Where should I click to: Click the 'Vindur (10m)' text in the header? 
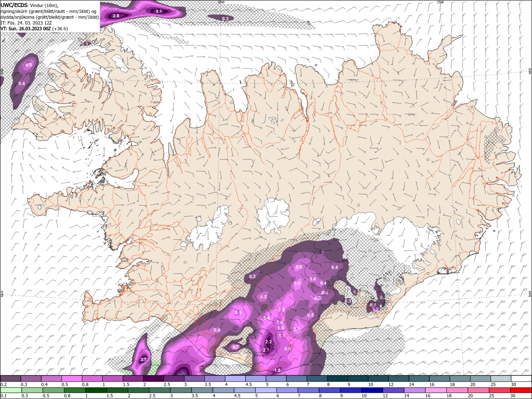pyautogui.click(x=44, y=5)
